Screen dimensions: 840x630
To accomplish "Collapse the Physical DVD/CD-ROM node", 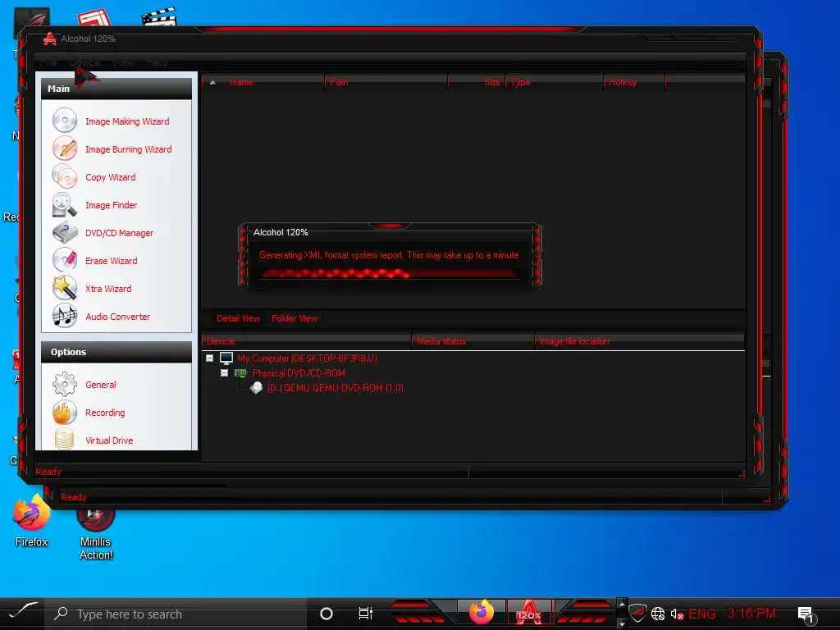I will [225, 373].
